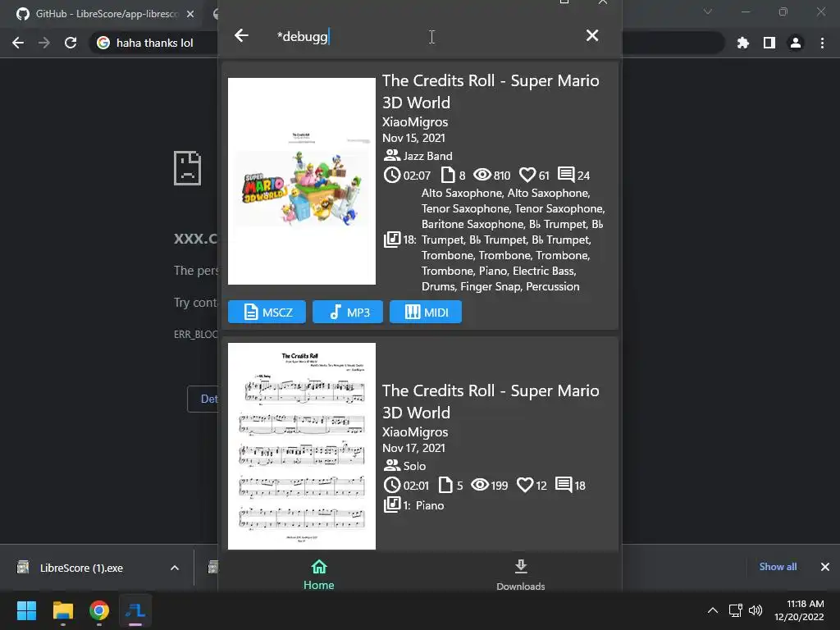This screenshot has height=630, width=840.
Task: Close the GitHub LibreScore Chrome tab
Action: [x=190, y=14]
